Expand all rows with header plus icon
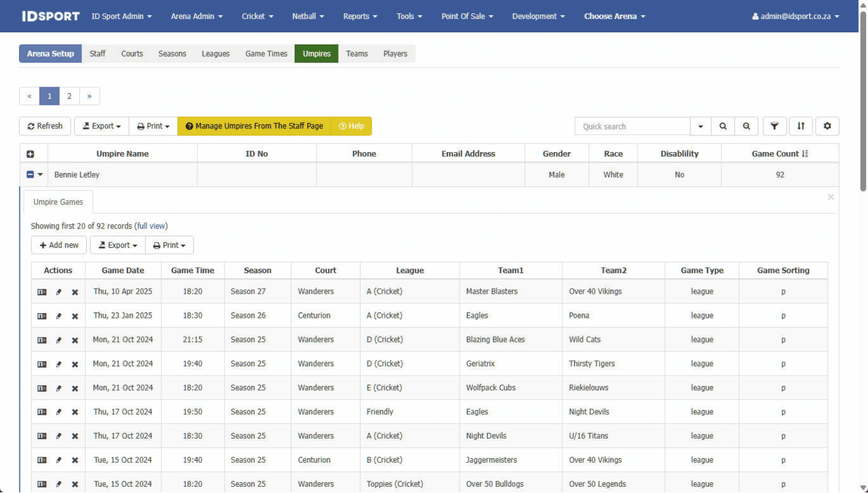 coord(30,154)
